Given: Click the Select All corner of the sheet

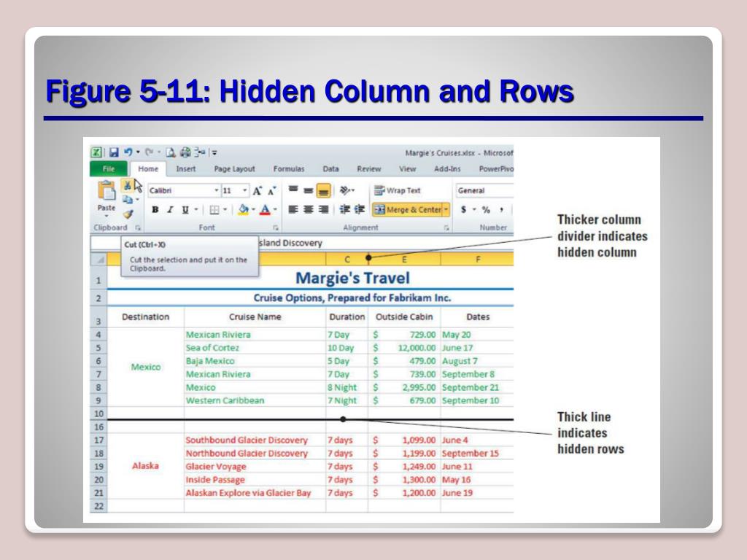Looking at the screenshot, I should click(99, 260).
